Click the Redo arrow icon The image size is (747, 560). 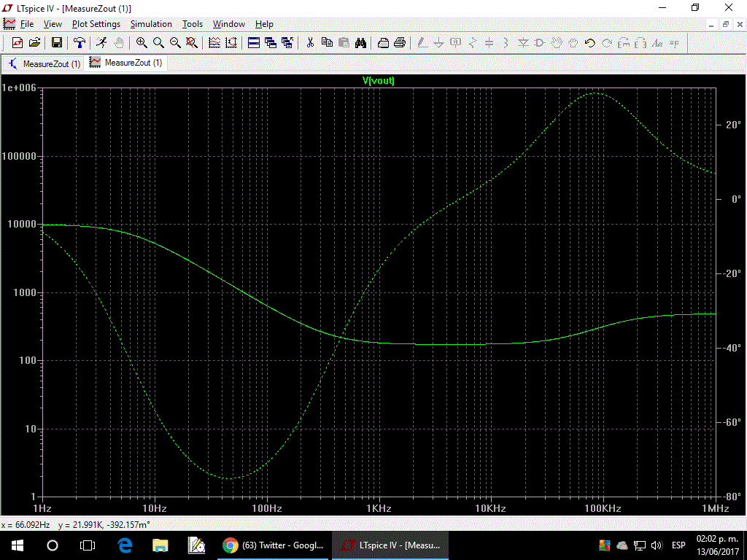[607, 43]
